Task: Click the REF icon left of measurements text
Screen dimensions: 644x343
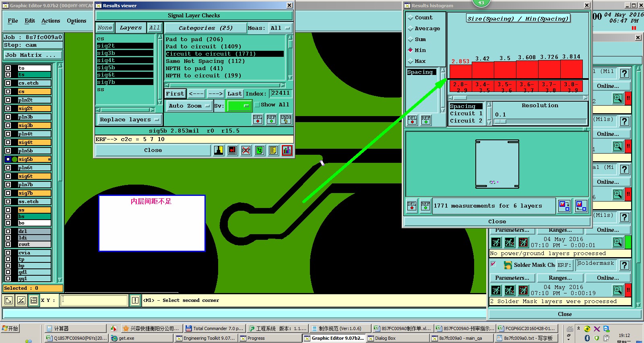Action: click(425, 206)
